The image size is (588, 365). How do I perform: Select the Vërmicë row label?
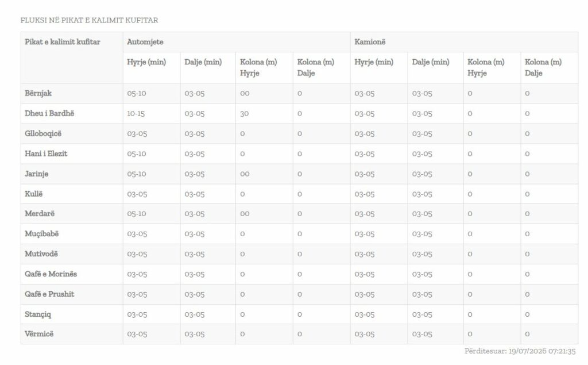(39, 333)
